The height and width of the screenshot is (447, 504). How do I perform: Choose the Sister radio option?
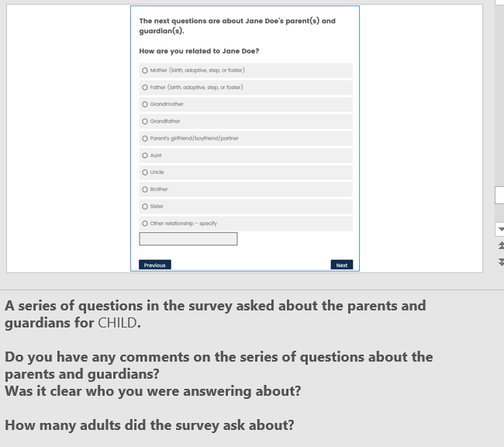145,206
